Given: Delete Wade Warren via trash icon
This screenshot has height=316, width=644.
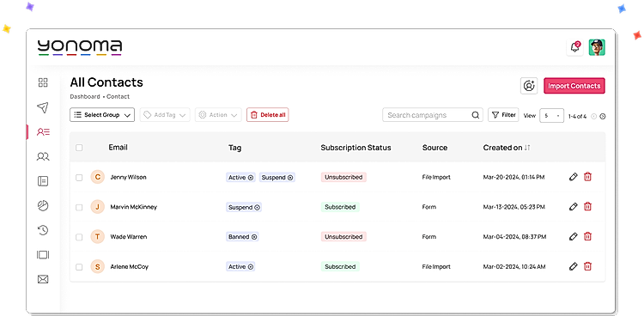Looking at the screenshot, I should [x=587, y=236].
